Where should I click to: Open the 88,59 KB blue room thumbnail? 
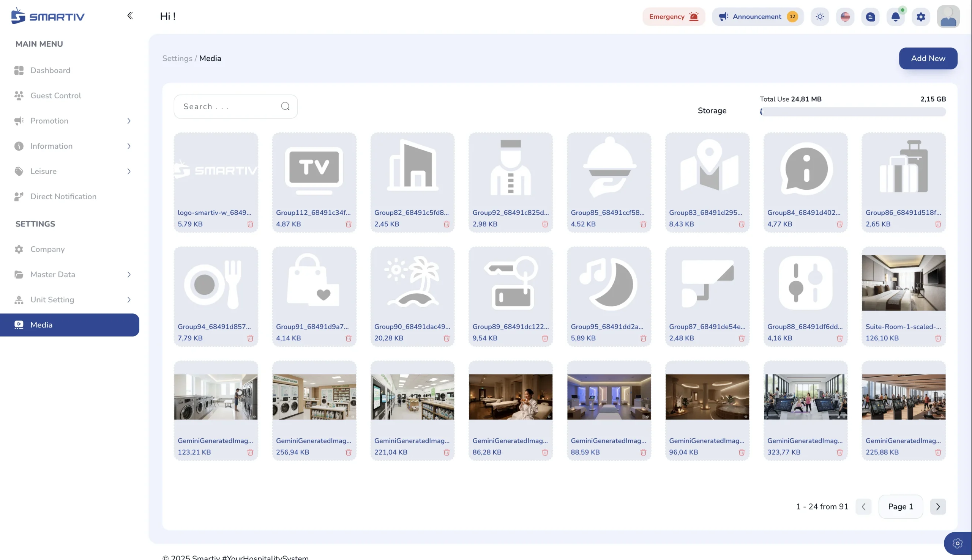(609, 397)
